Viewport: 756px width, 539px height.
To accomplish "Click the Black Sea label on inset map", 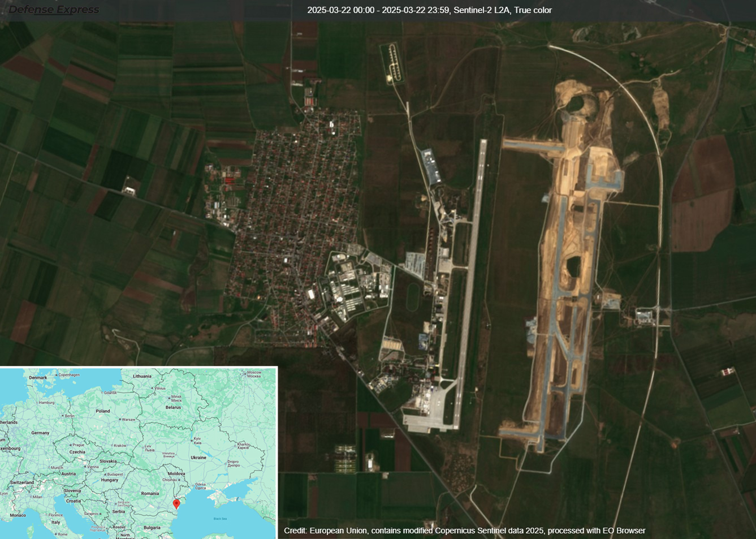I will pos(221,519).
